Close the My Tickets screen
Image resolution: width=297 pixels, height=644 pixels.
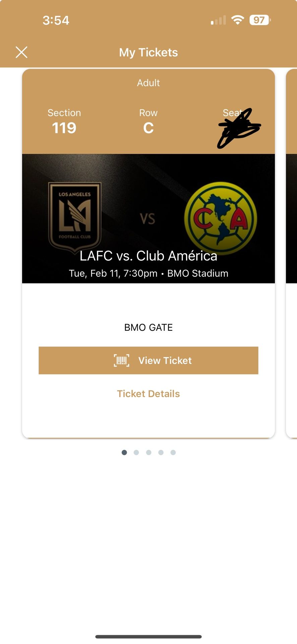pyautogui.click(x=21, y=52)
